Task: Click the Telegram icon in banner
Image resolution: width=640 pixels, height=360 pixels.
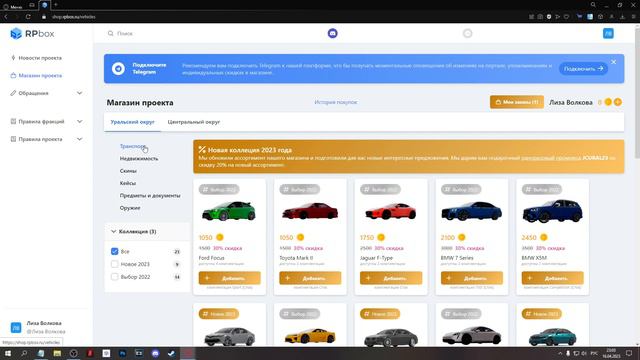Action: pyautogui.click(x=118, y=69)
